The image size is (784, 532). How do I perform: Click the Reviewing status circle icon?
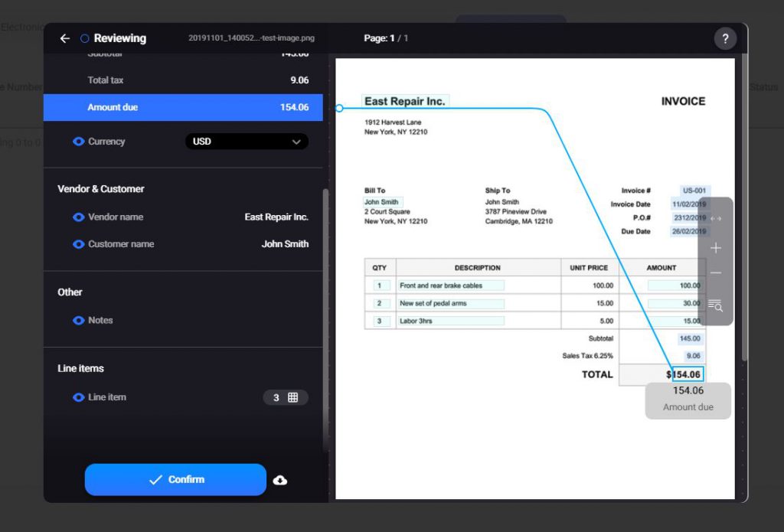[84, 38]
